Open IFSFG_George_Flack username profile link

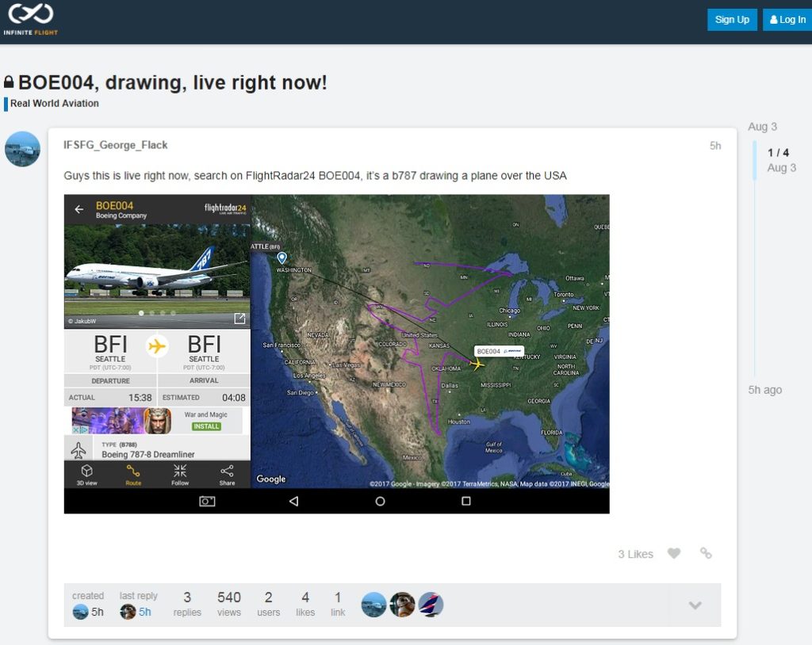click(116, 145)
